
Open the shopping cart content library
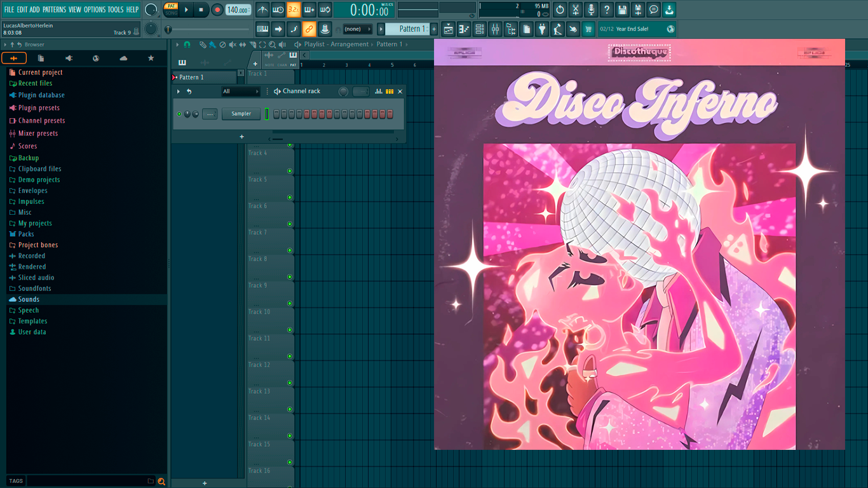tap(588, 29)
